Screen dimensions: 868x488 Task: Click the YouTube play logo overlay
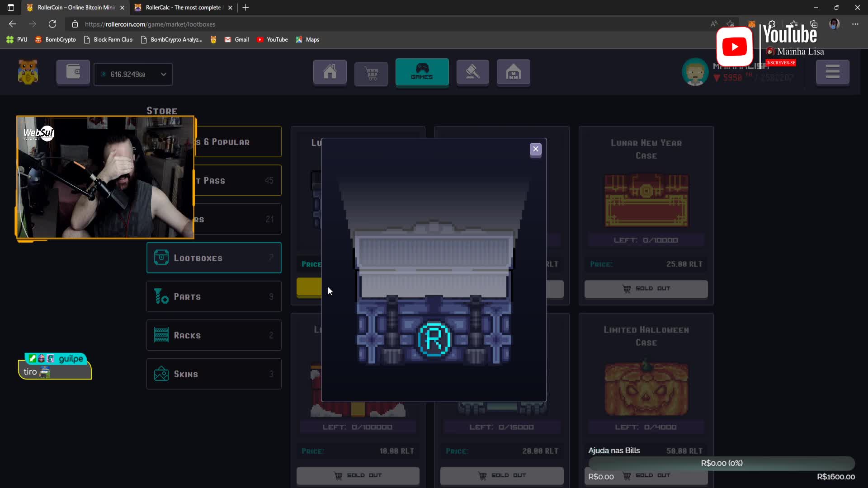[735, 47]
